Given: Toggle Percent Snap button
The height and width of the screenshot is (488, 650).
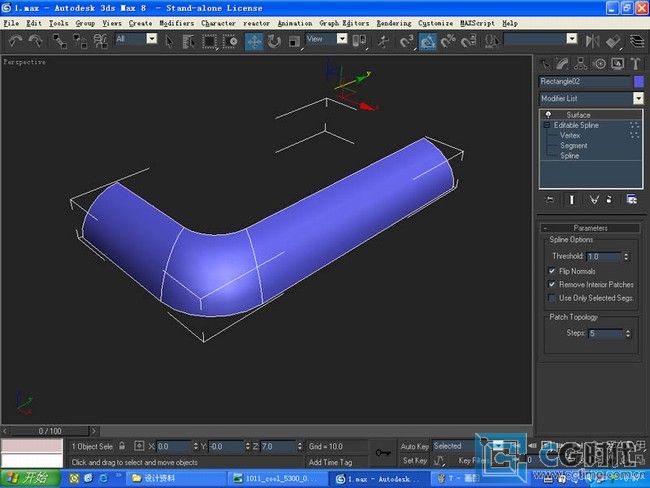Looking at the screenshot, I should coord(448,41).
